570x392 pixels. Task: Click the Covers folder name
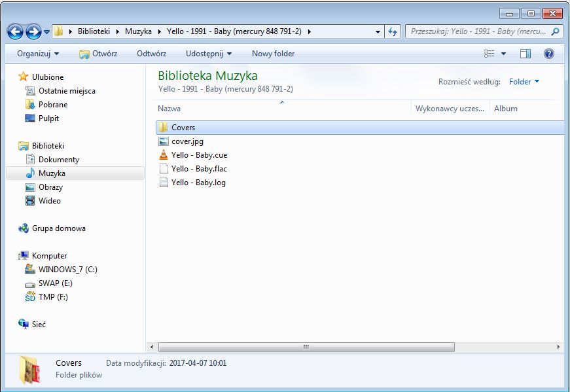coord(183,127)
